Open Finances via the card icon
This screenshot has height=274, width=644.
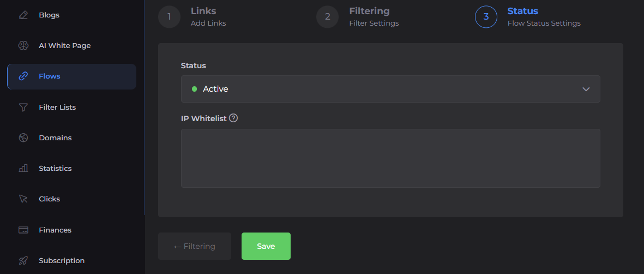click(x=23, y=230)
